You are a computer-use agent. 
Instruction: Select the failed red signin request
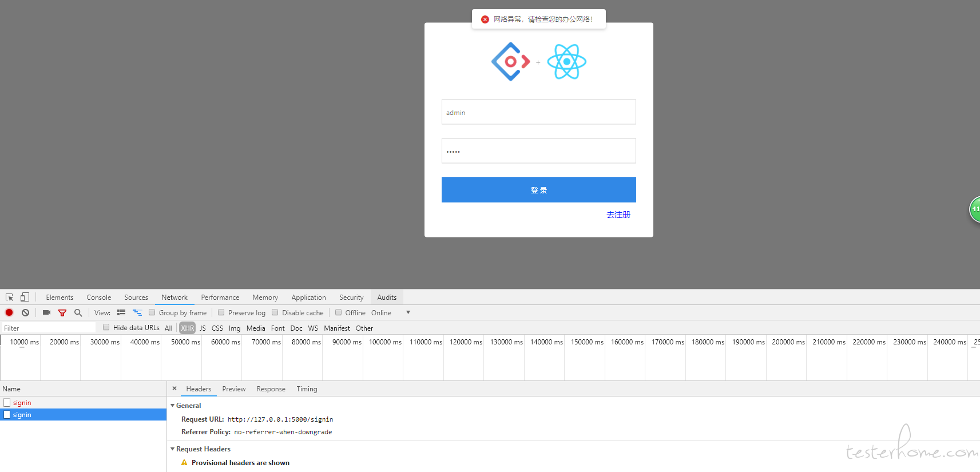pyautogui.click(x=83, y=403)
